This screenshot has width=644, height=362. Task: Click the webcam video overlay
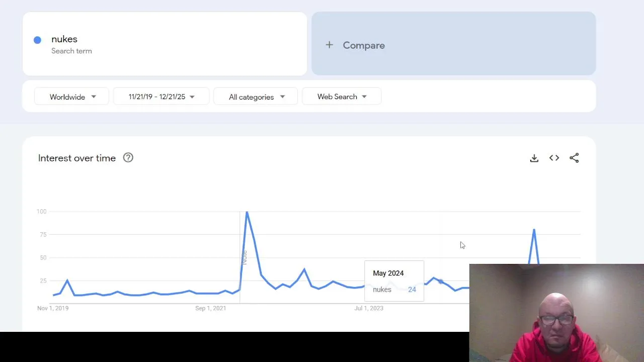click(x=556, y=313)
